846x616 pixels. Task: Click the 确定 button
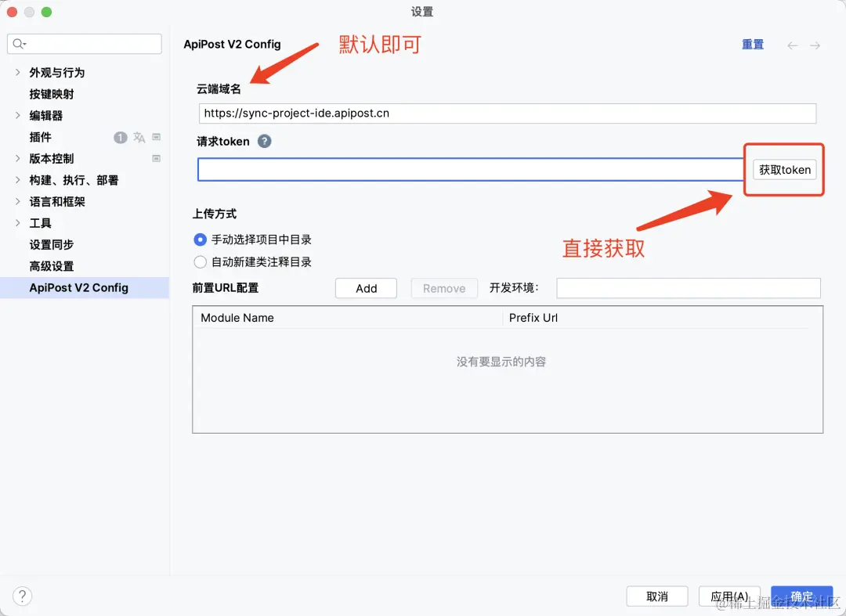(x=802, y=596)
